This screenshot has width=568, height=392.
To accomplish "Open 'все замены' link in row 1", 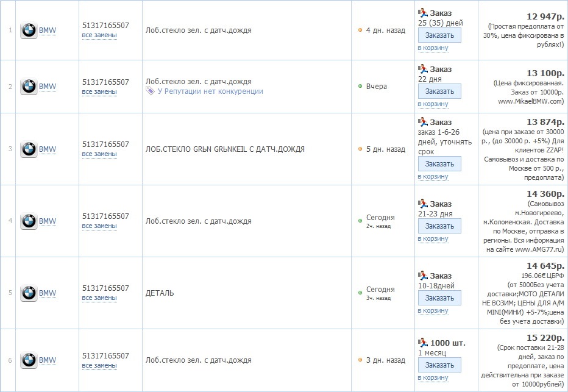I will pos(99,35).
